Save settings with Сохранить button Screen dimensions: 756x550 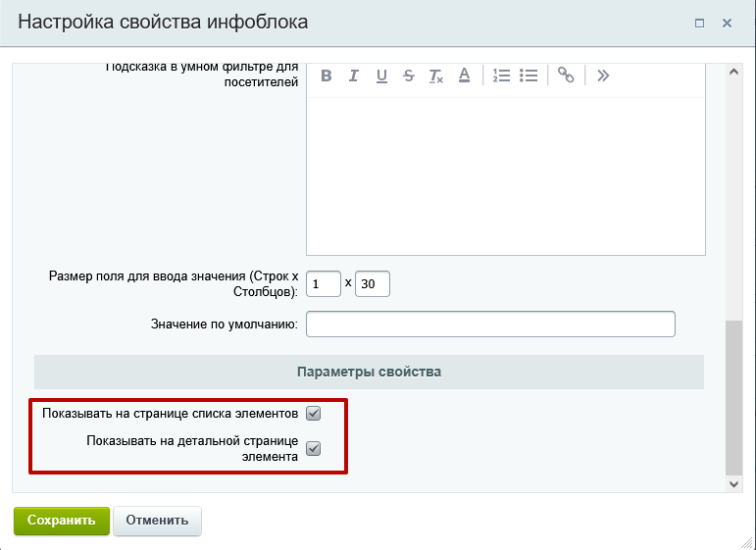[x=62, y=521]
